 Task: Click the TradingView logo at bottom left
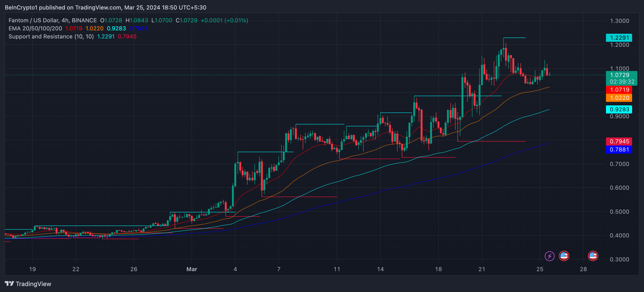coord(28,284)
